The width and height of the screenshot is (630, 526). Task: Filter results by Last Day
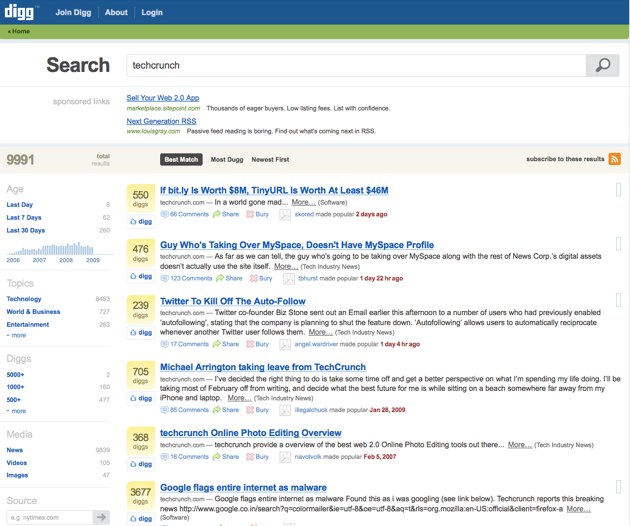tap(20, 205)
